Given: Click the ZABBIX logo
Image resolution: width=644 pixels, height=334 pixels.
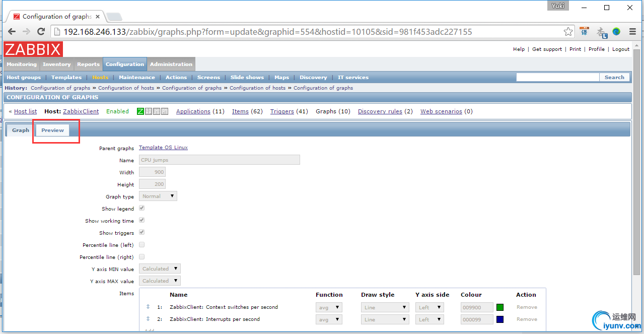Looking at the screenshot, I should [33, 49].
